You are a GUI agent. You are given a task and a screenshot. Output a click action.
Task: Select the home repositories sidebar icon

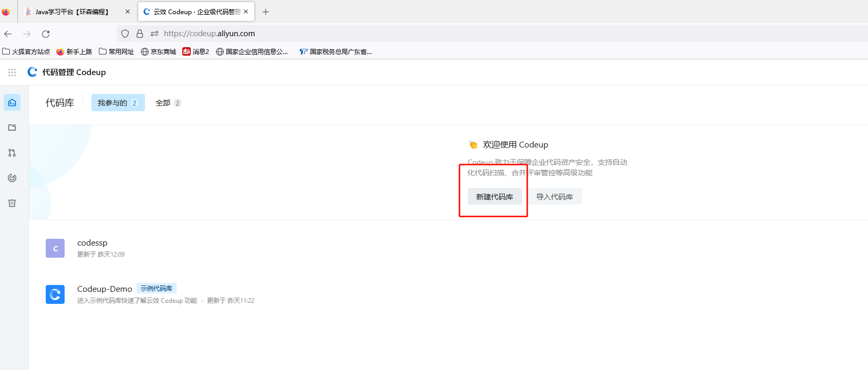(12, 102)
